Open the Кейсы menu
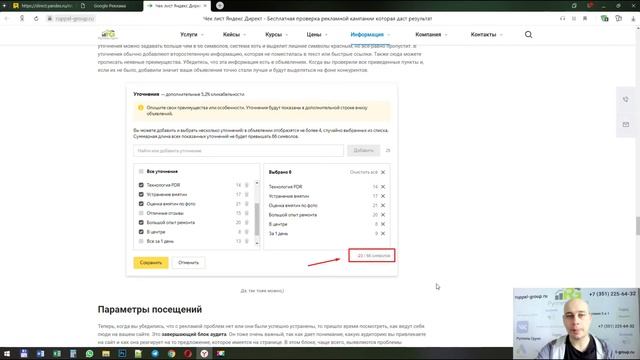This screenshot has height=360, width=640. [234, 35]
